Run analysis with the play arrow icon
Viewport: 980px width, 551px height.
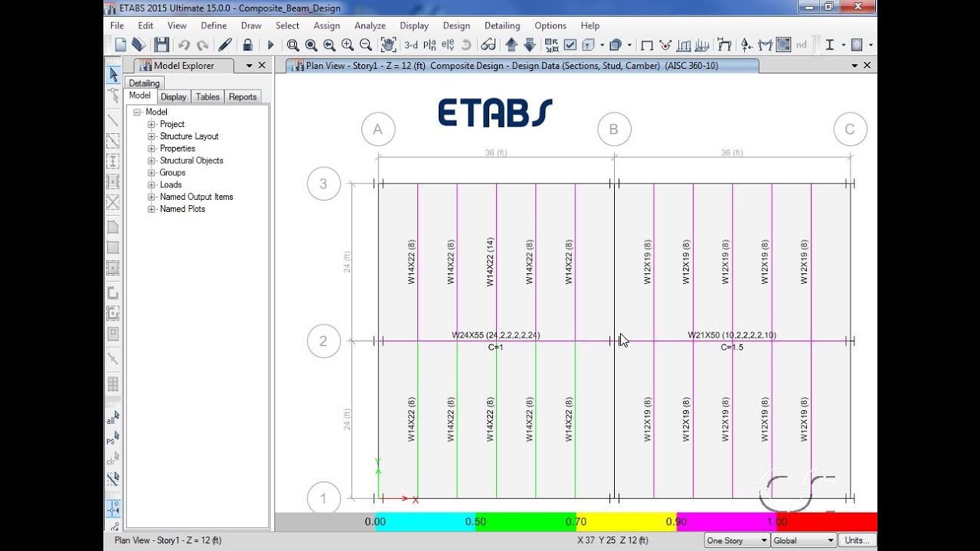pyautogui.click(x=270, y=45)
